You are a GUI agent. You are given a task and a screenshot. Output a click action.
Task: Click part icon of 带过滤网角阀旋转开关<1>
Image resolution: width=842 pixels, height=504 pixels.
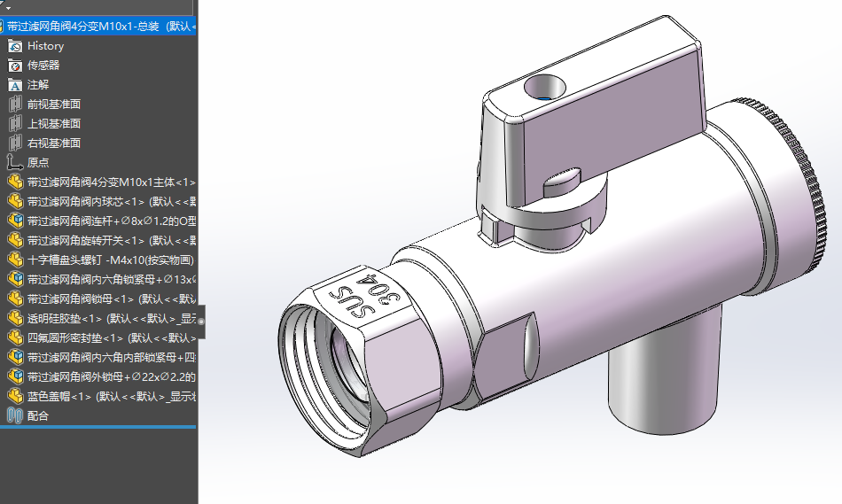(x=16, y=240)
